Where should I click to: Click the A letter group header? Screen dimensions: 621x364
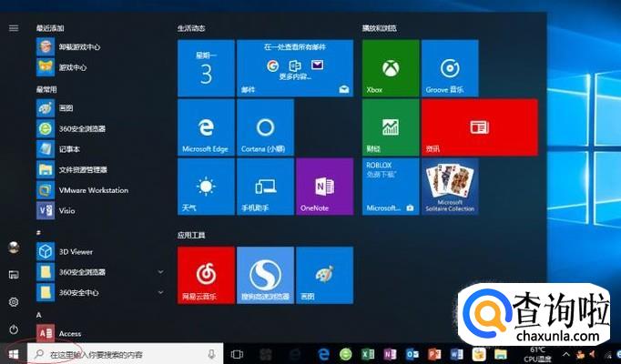(38, 315)
